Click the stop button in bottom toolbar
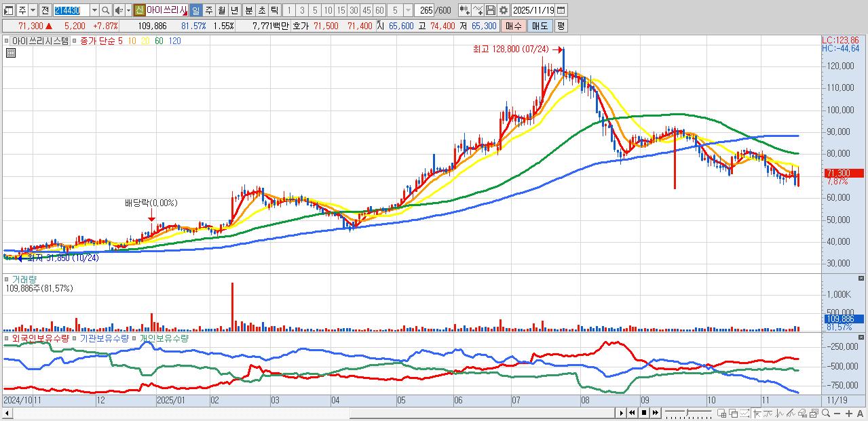 pyautogui.click(x=644, y=413)
